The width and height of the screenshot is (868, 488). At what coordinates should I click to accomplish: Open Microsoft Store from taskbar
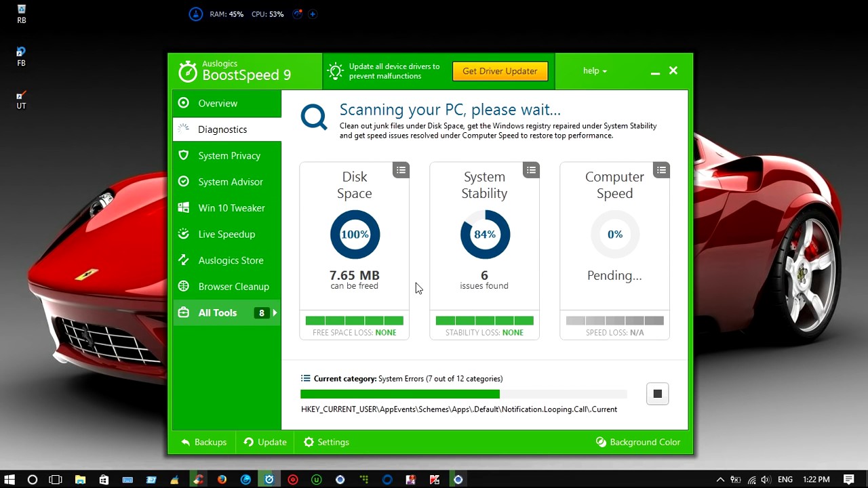coord(104,479)
